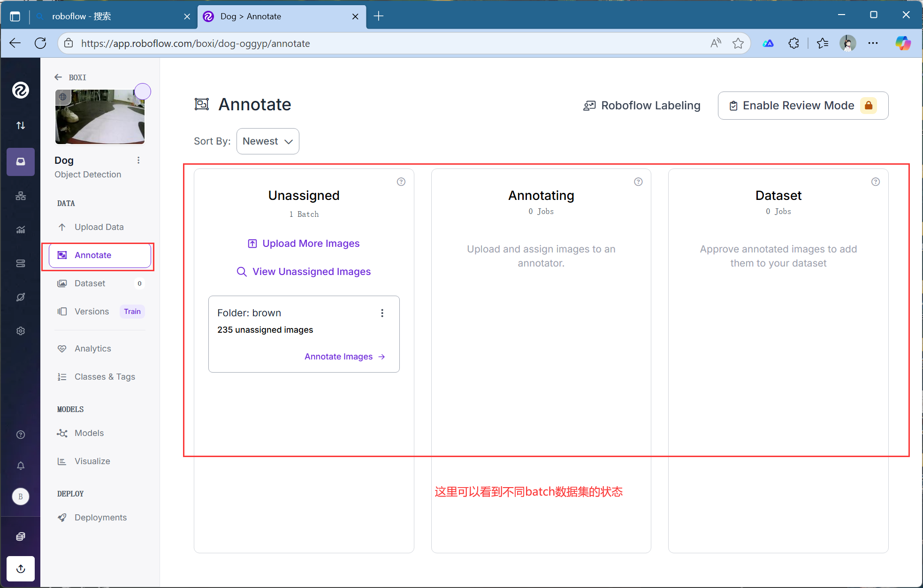
Task: Open Dataset in sidebar
Action: click(x=90, y=283)
